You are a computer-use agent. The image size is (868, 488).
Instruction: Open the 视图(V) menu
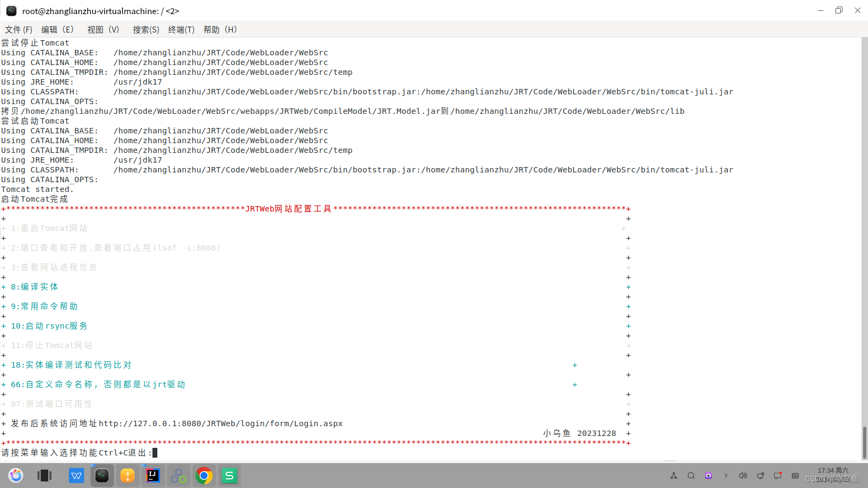click(103, 30)
